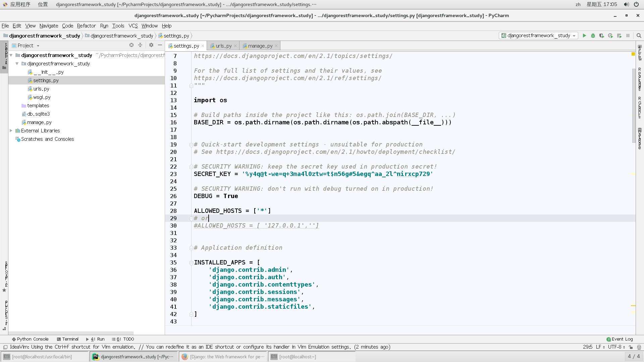Open project panel settings gear icon
This screenshot has height=362, width=644.
coord(151,45)
